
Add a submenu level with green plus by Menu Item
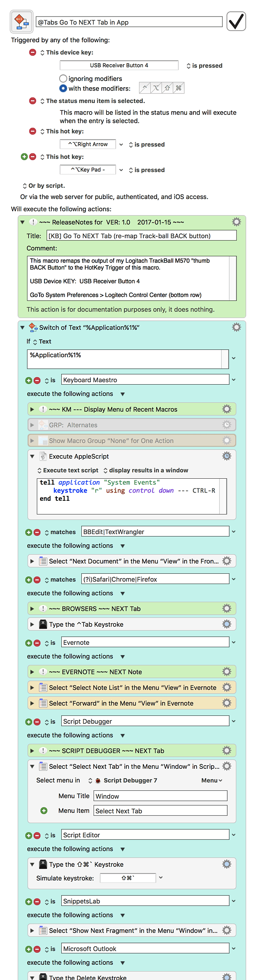click(44, 811)
